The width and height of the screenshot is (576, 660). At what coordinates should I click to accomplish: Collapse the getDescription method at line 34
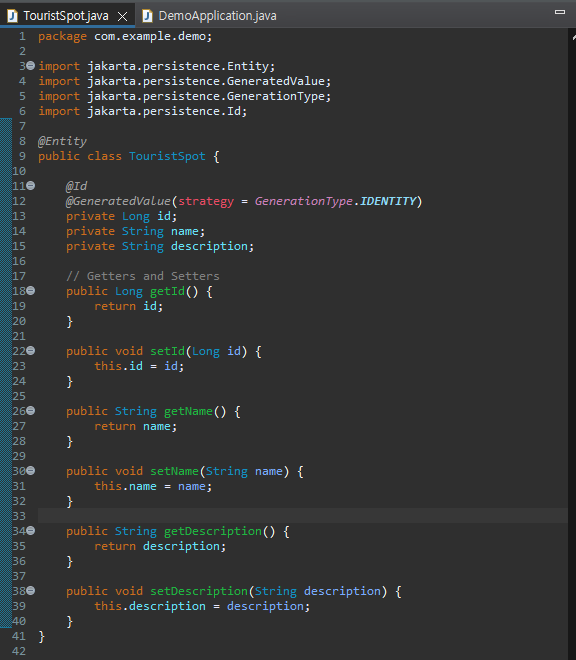tap(30, 531)
